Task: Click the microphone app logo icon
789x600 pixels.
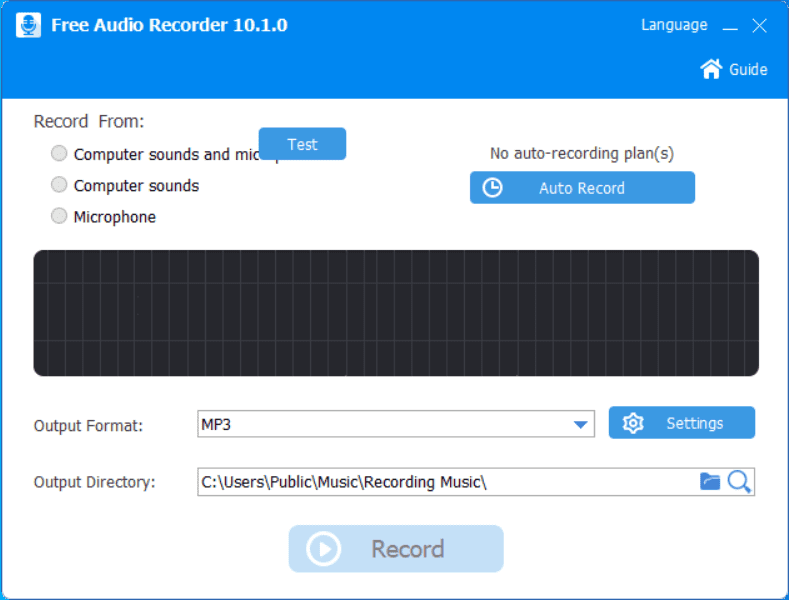Action: pos(28,25)
